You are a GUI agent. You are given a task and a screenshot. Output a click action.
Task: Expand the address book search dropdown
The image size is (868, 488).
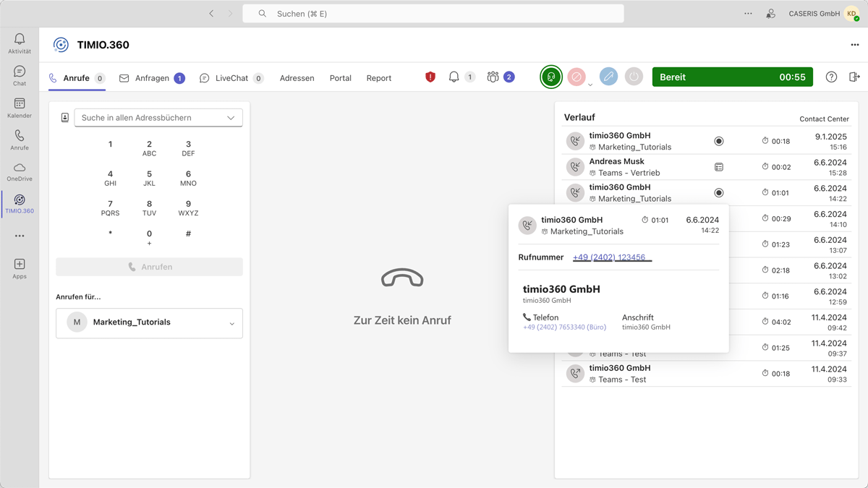(231, 118)
